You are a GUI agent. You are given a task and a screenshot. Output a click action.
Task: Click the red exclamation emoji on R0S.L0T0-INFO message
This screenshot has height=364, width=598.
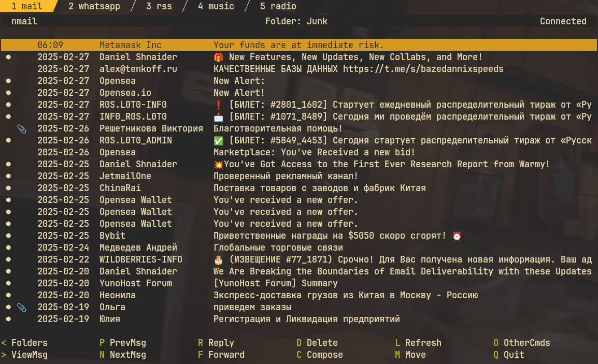pos(219,105)
